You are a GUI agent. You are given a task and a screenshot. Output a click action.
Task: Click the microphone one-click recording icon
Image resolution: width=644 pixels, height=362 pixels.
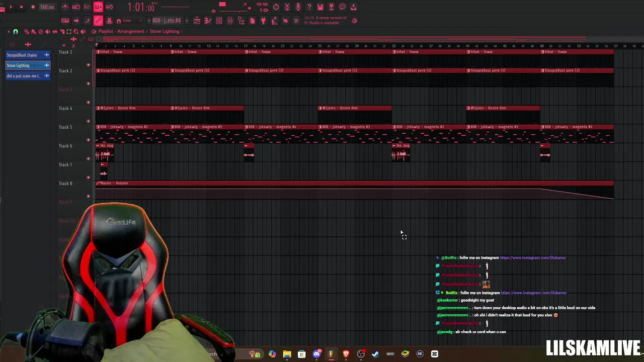coord(298,7)
